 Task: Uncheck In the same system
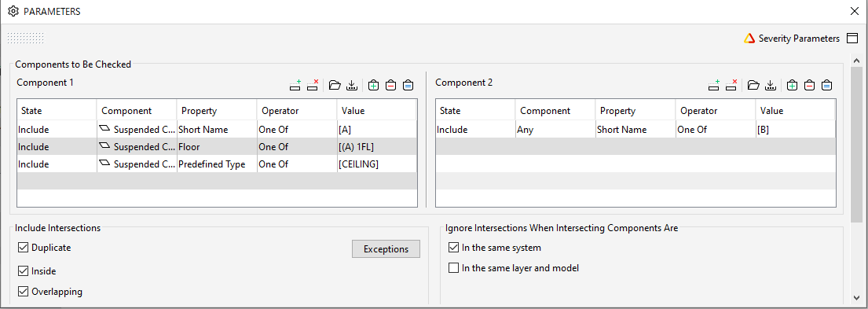(x=453, y=248)
